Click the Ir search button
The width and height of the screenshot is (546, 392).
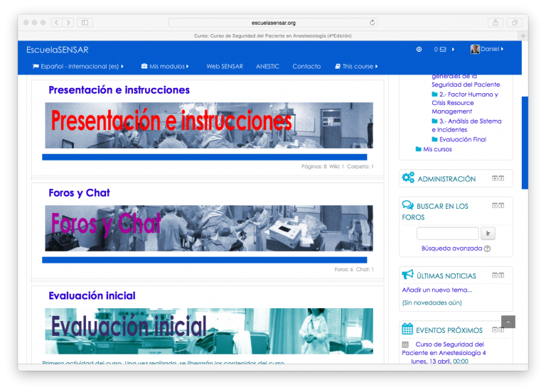click(x=488, y=234)
